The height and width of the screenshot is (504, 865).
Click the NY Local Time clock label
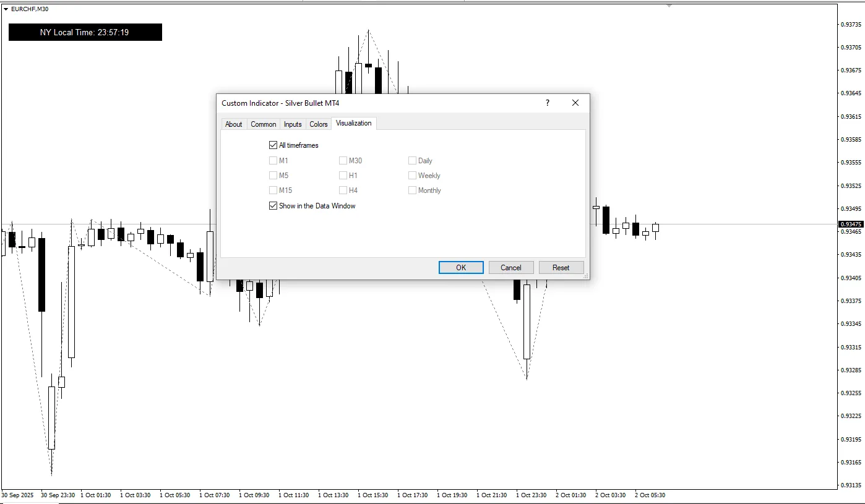pyautogui.click(x=85, y=32)
